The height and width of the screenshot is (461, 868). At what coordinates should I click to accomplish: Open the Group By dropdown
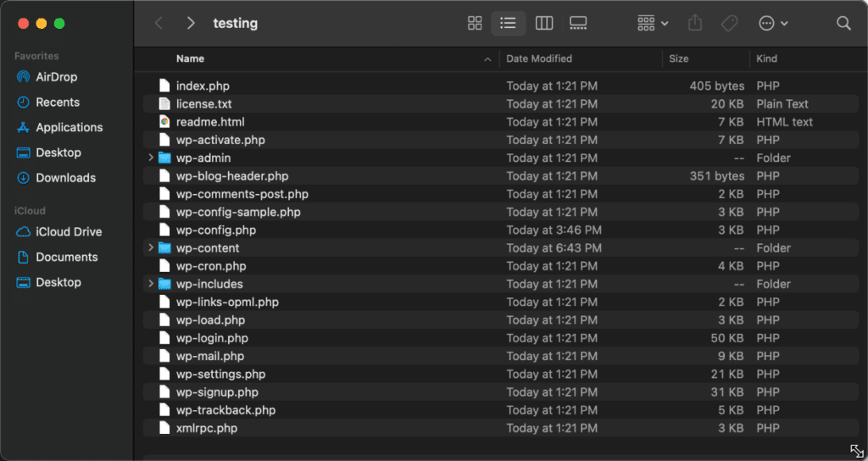point(654,23)
